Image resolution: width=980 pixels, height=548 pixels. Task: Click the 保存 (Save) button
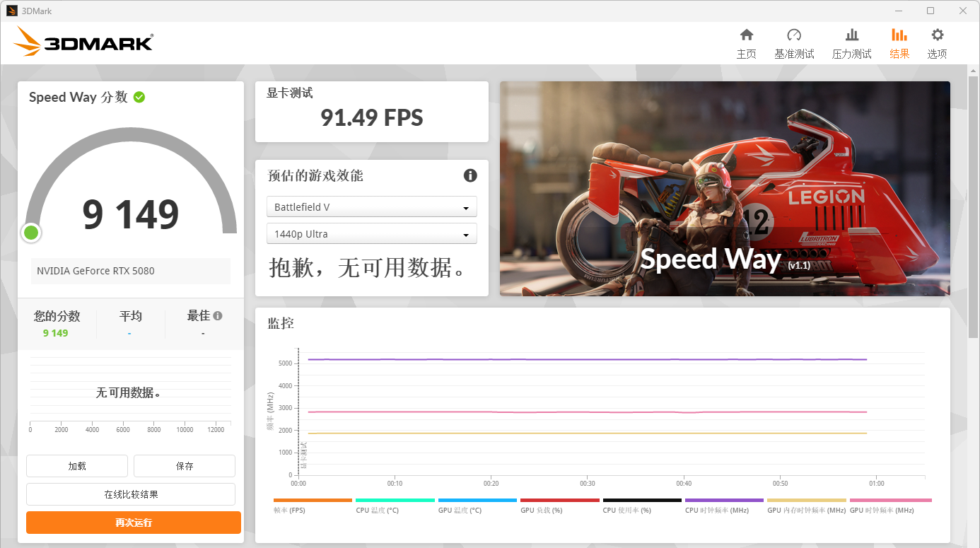pyautogui.click(x=185, y=466)
